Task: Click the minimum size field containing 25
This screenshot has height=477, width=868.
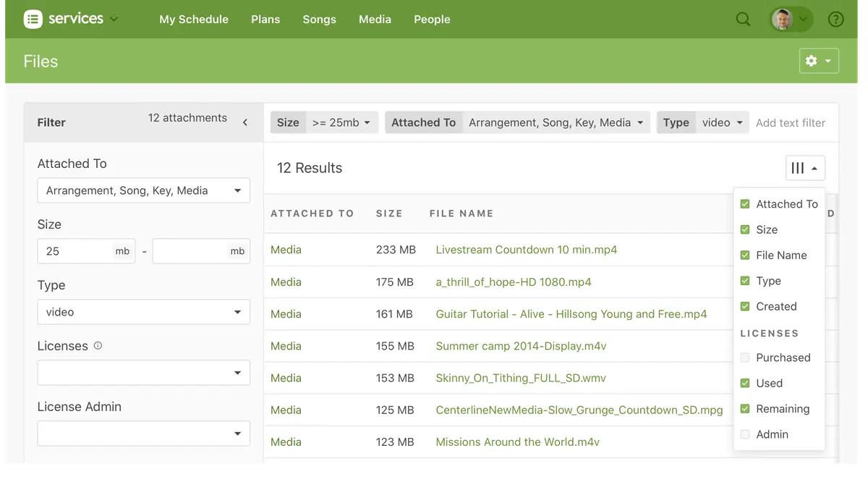Action: click(x=86, y=251)
